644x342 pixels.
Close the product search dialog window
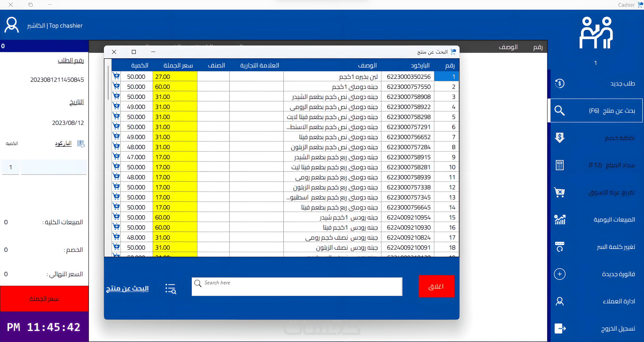tap(114, 52)
